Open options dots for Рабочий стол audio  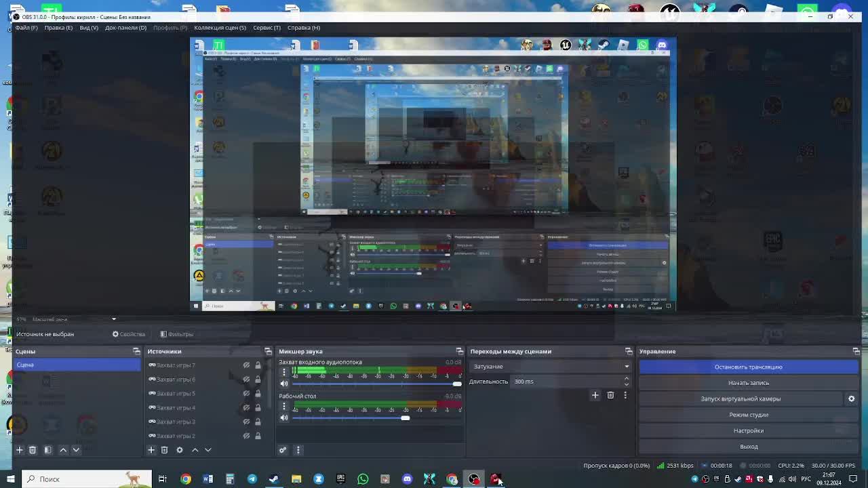(284, 405)
